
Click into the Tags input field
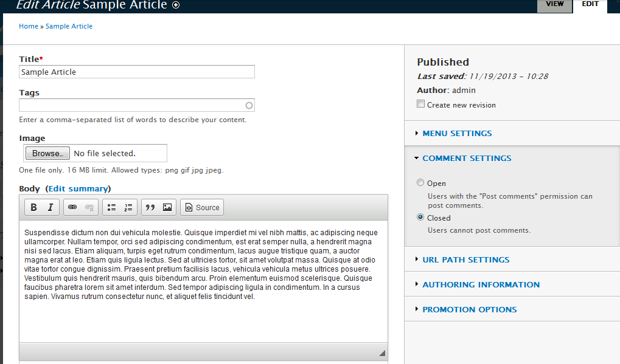click(131, 106)
